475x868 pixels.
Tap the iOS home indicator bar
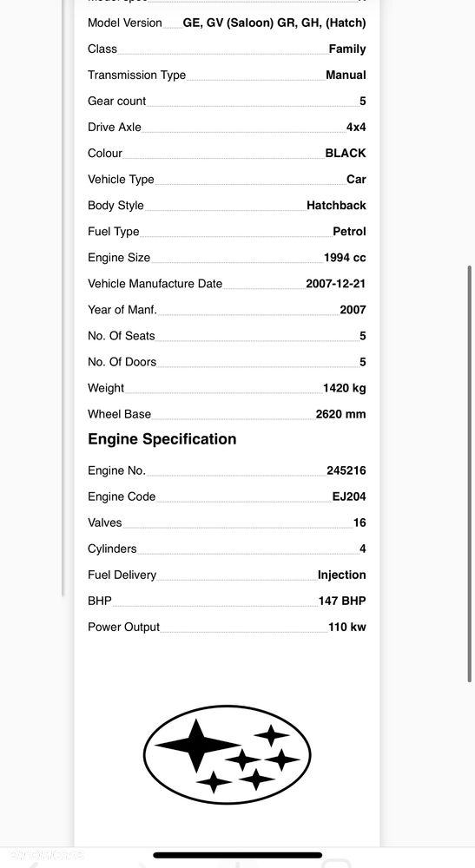(x=238, y=855)
